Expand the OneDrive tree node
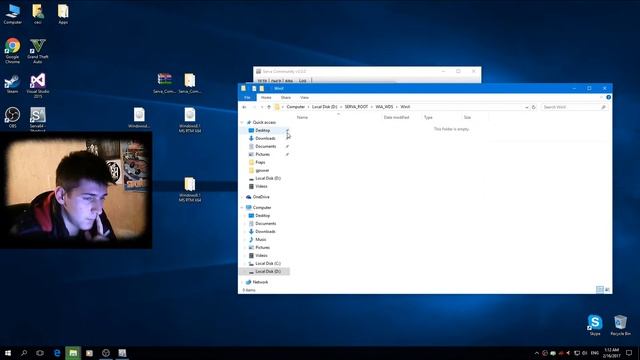Viewport: 640px width, 360px height. click(242, 197)
